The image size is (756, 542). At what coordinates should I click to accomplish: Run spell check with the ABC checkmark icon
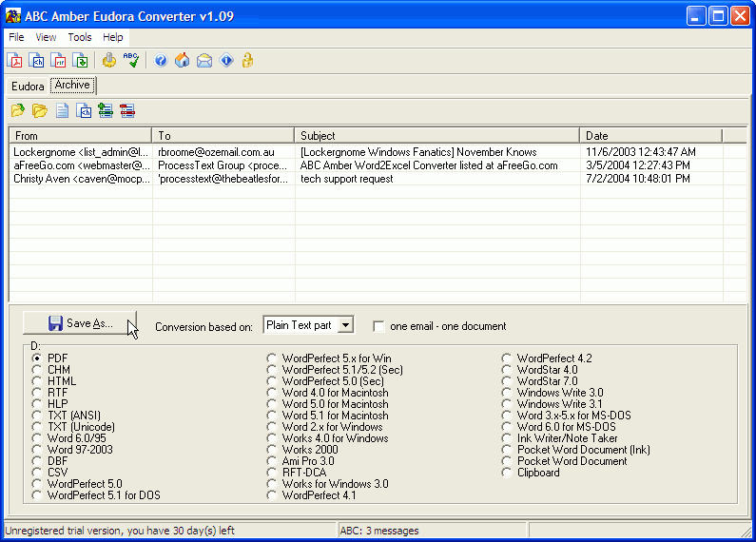click(131, 60)
